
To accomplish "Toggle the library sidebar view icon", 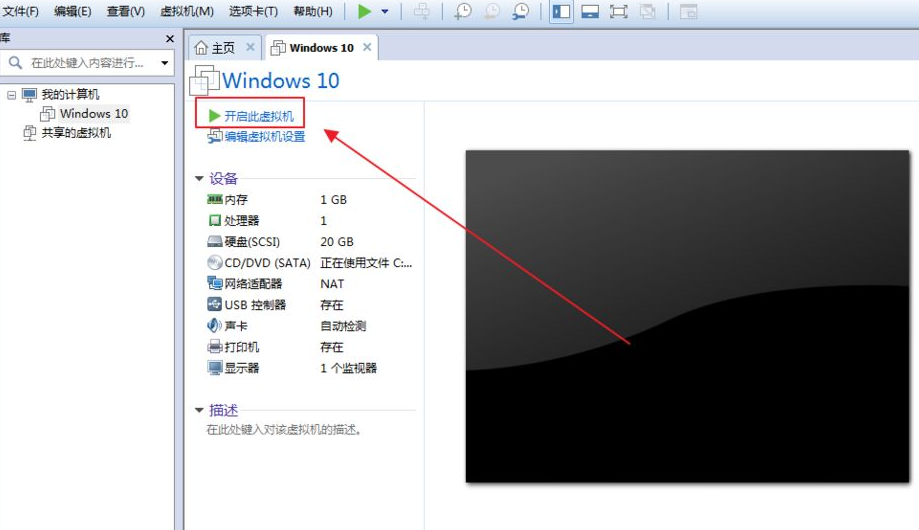I will (x=561, y=12).
